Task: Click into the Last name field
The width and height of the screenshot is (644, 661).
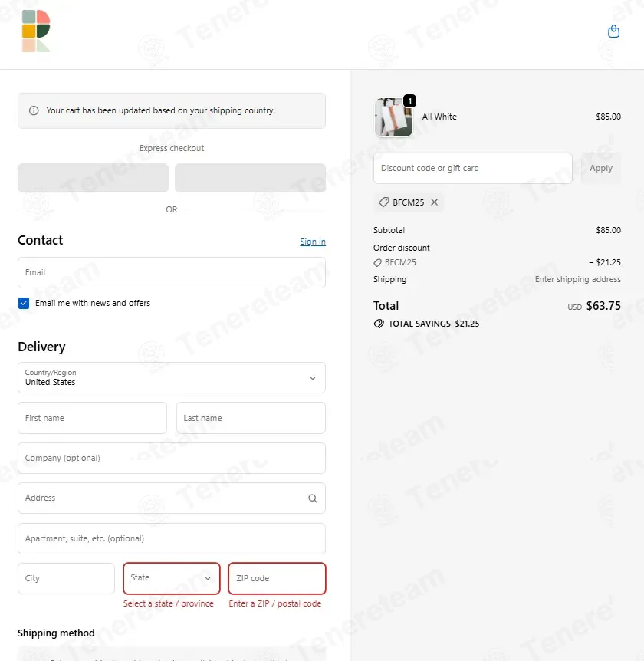Action: [251, 418]
